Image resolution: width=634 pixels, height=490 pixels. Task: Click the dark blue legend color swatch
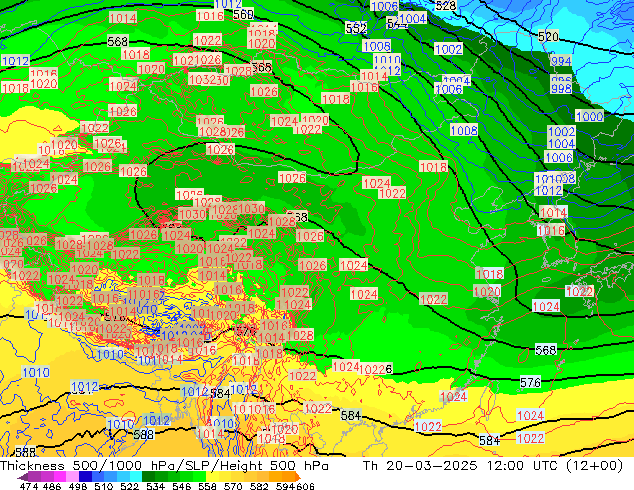(85, 476)
